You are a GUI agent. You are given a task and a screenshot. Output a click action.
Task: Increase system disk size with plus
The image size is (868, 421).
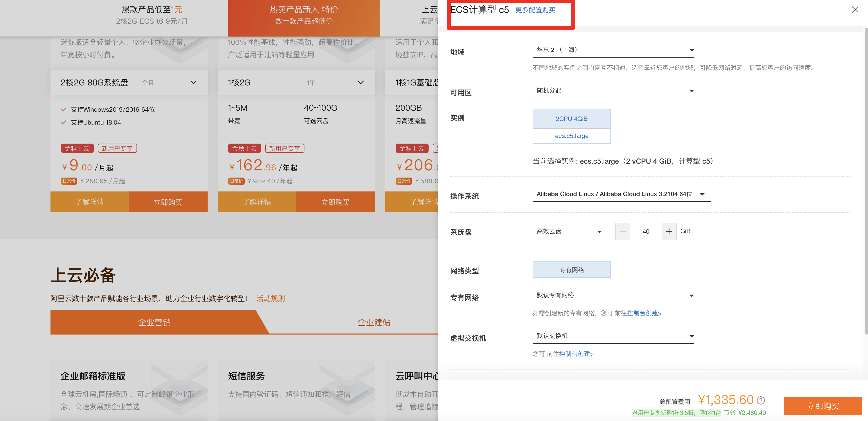(669, 232)
